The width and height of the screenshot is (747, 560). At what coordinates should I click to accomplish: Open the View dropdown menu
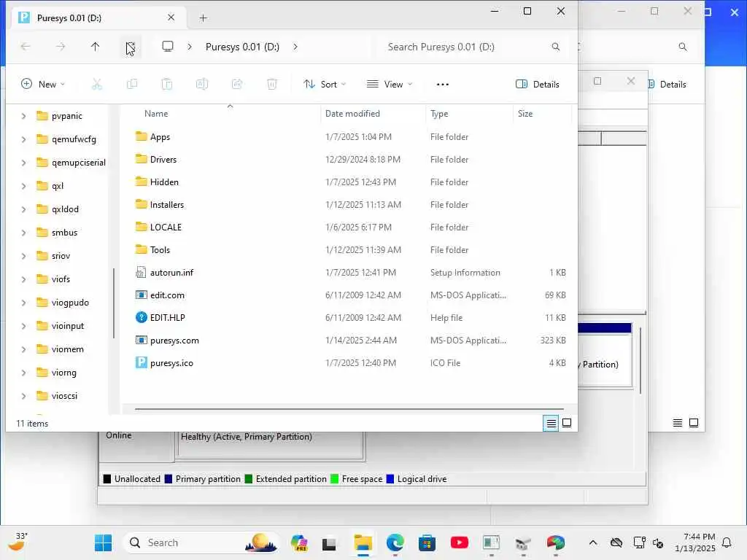(390, 85)
